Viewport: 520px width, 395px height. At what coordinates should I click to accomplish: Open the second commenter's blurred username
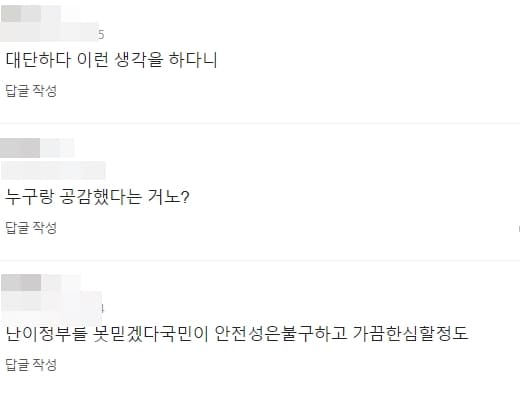click(x=37, y=148)
